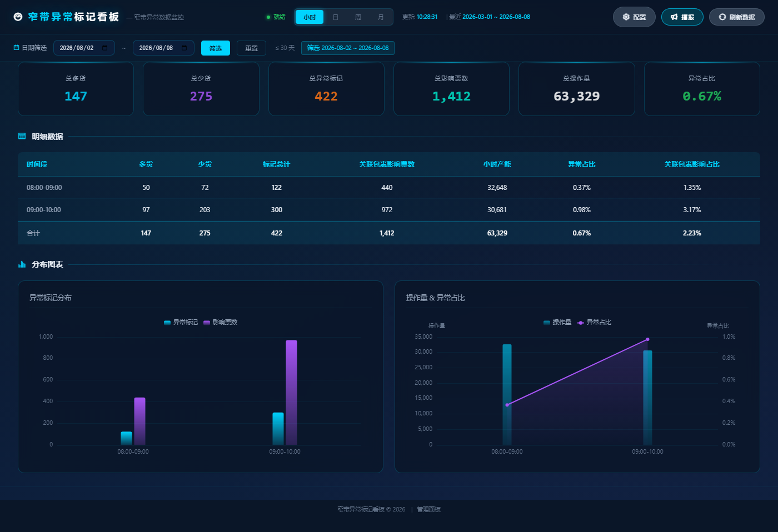The width and height of the screenshot is (778, 532).
Task: Click the 总操作量 63,329 card
Action: (x=577, y=89)
